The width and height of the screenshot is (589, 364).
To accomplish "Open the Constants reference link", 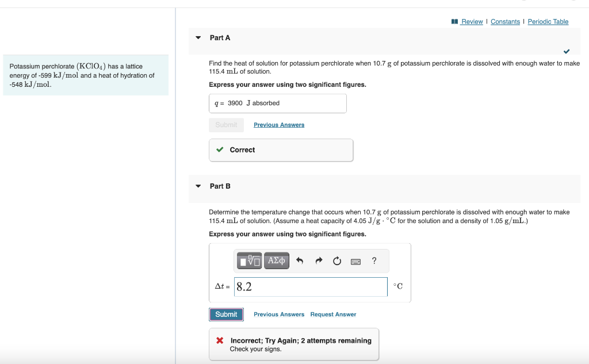I will pos(505,22).
